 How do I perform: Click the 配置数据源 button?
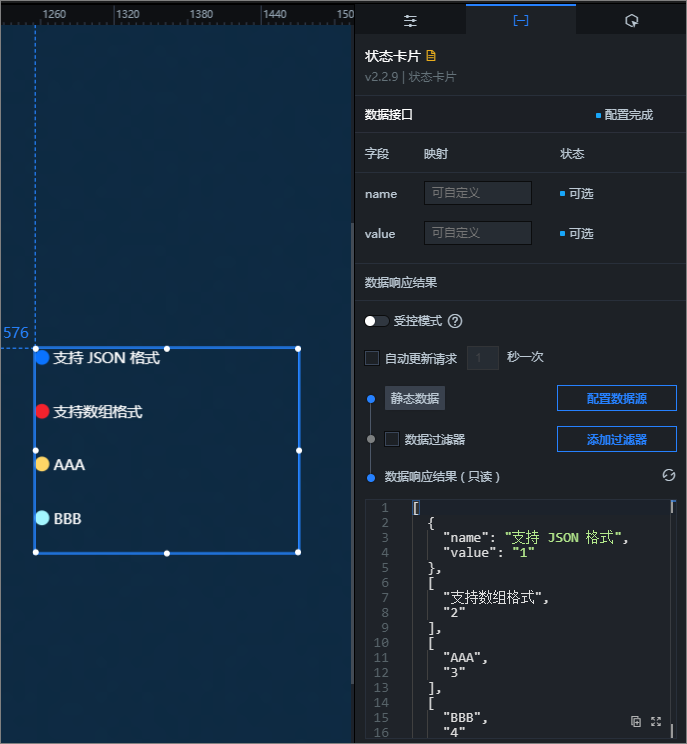pyautogui.click(x=616, y=398)
